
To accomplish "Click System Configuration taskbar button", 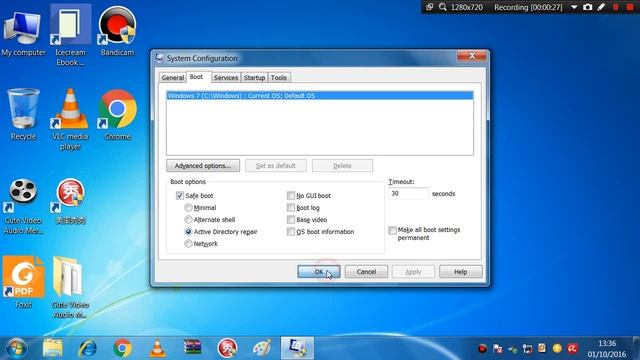I will [x=297, y=348].
